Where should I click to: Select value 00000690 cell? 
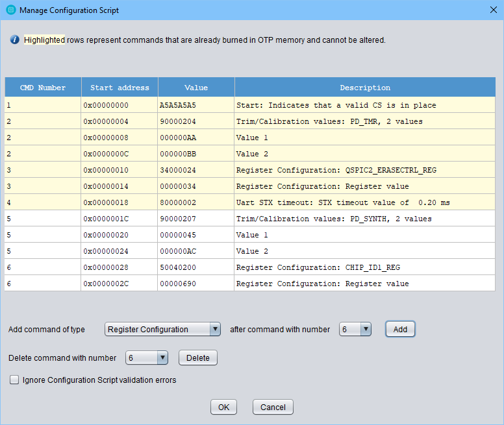(x=196, y=284)
